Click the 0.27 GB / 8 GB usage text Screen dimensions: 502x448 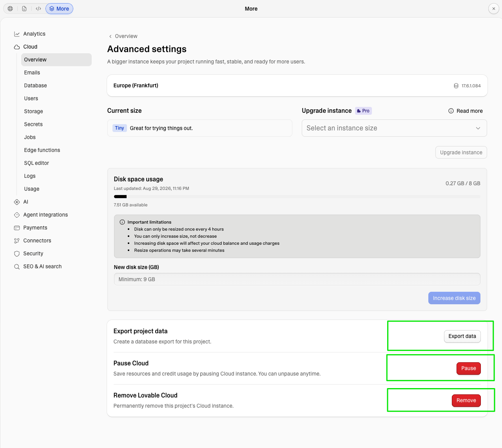[x=463, y=183]
